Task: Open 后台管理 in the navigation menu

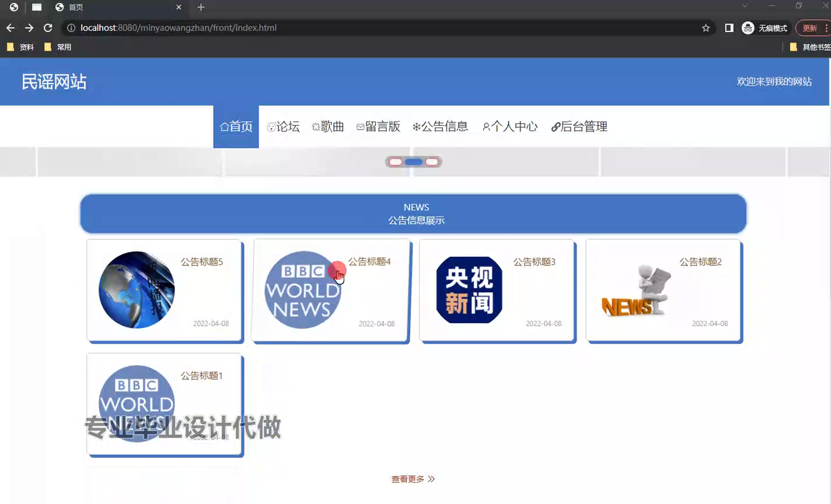Action: coord(579,127)
